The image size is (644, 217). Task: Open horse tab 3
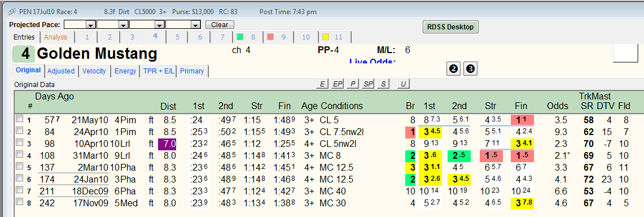[x=132, y=37]
